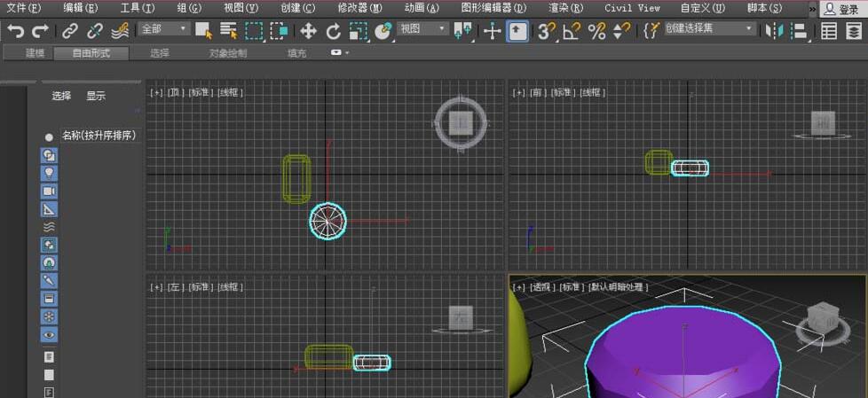This screenshot has width=868, height=398.
Task: Open front viewport [线框] shading menu
Action: [x=592, y=92]
